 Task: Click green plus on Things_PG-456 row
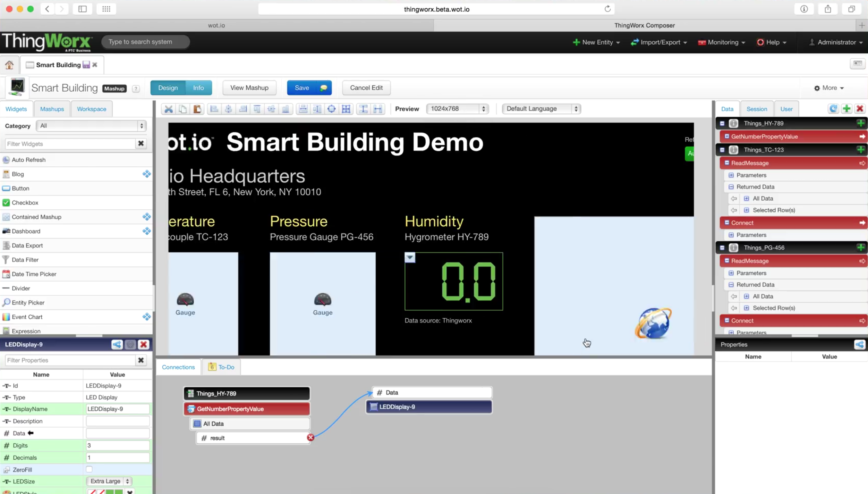pyautogui.click(x=861, y=248)
